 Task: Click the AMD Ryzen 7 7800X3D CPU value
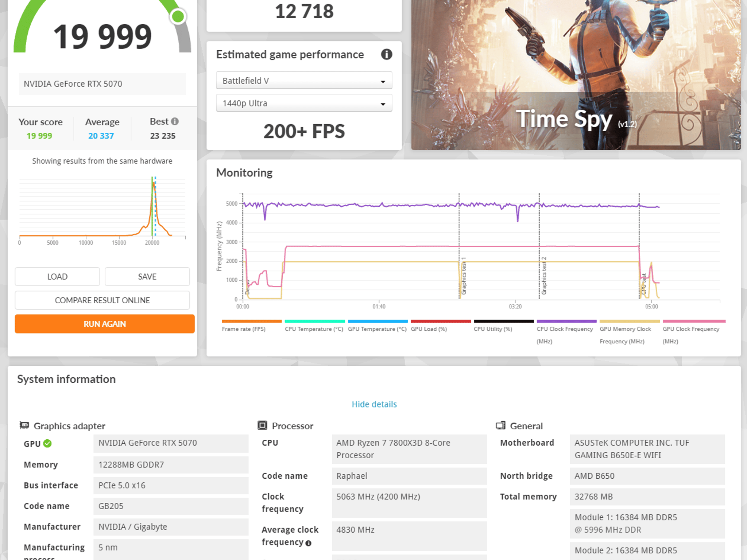click(409, 449)
